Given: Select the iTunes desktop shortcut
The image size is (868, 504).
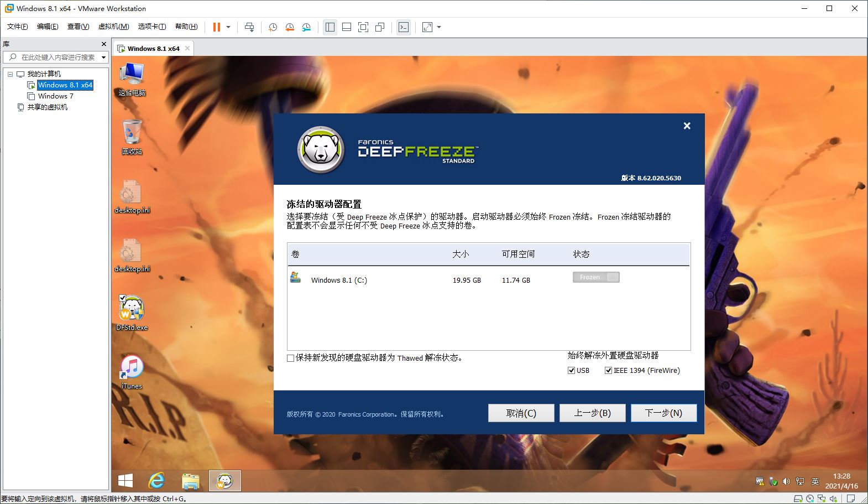Looking at the screenshot, I should [x=132, y=372].
